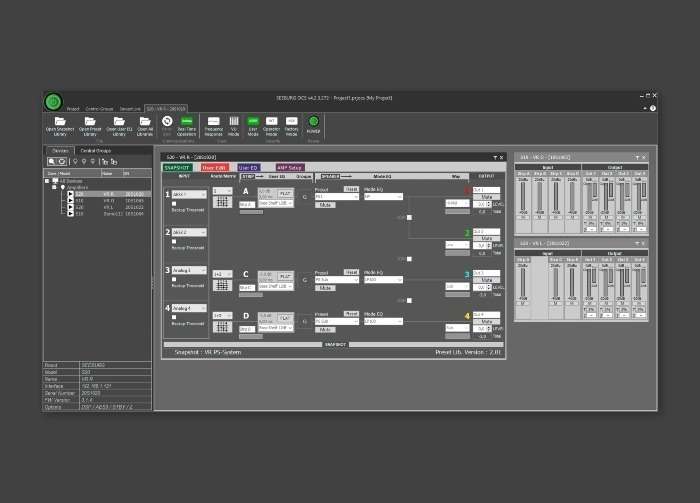
Task: Open Snapshot Library from the toolbar
Action: (x=58, y=124)
